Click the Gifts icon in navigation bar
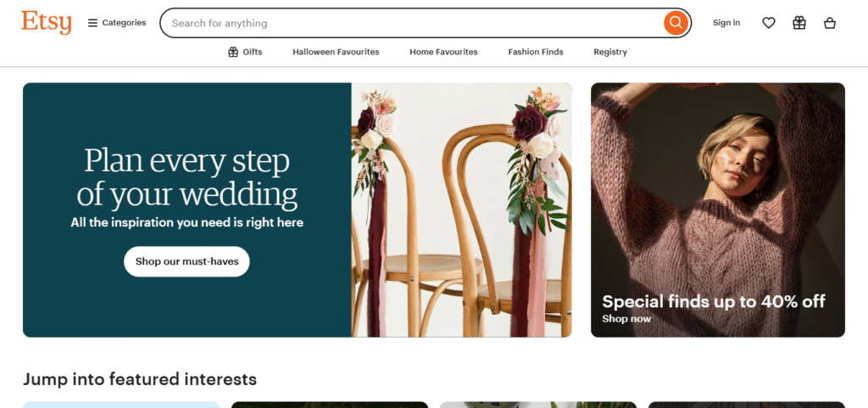The height and width of the screenshot is (408, 868). click(233, 52)
